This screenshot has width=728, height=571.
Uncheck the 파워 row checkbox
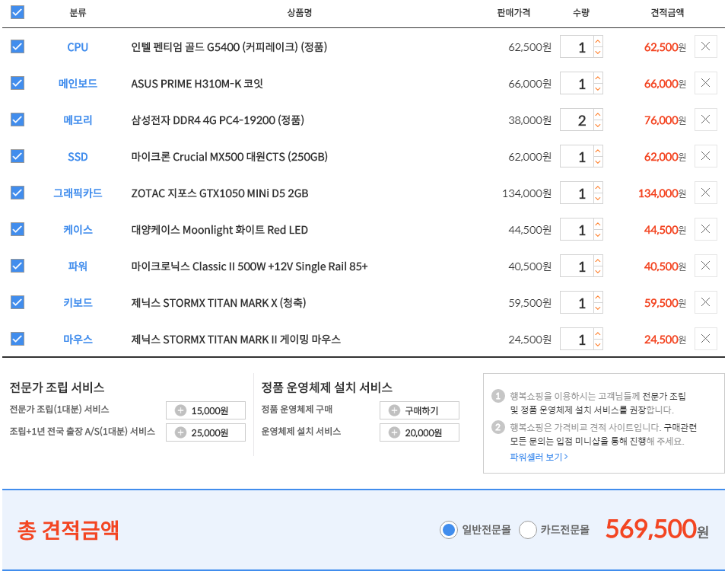(17, 266)
